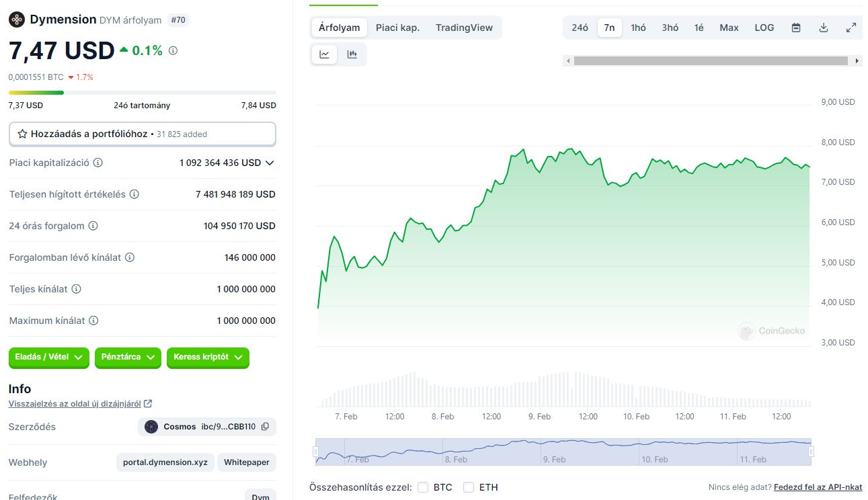868x500 pixels.
Task: Click the 0,0001551 BTC price text
Action: [36, 77]
